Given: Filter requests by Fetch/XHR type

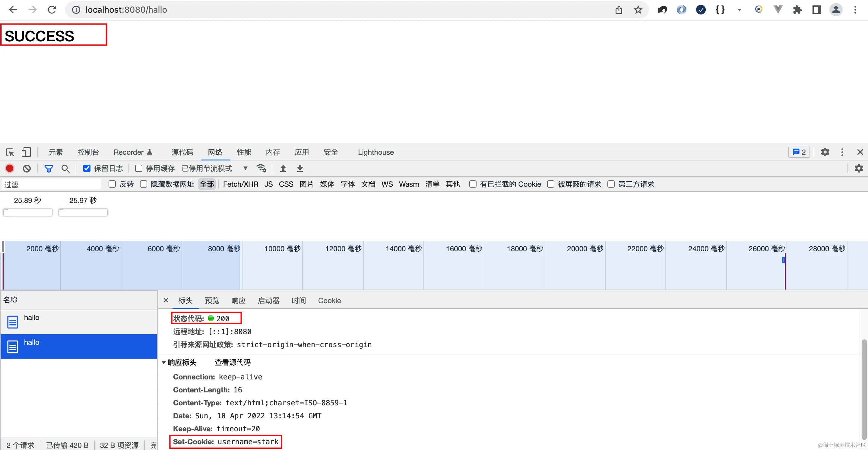Looking at the screenshot, I should tap(240, 184).
